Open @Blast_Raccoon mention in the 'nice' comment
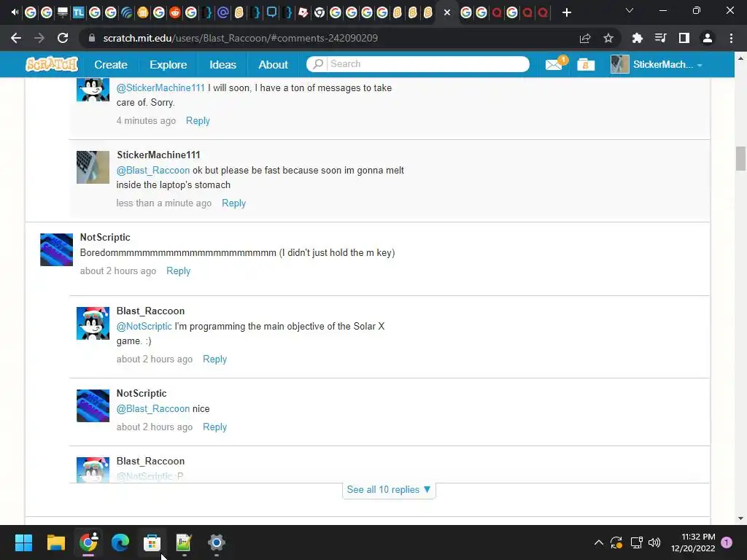 (x=153, y=408)
